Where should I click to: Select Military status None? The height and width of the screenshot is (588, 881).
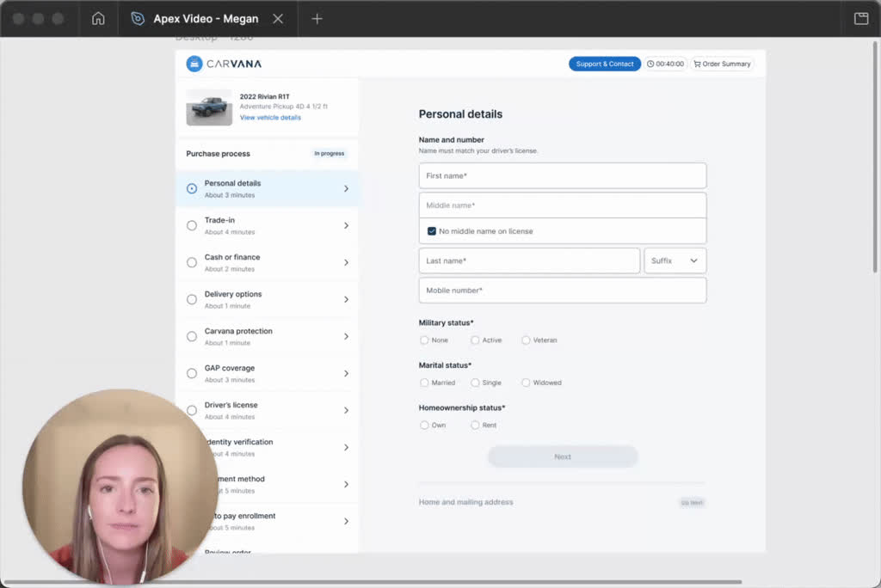(424, 340)
